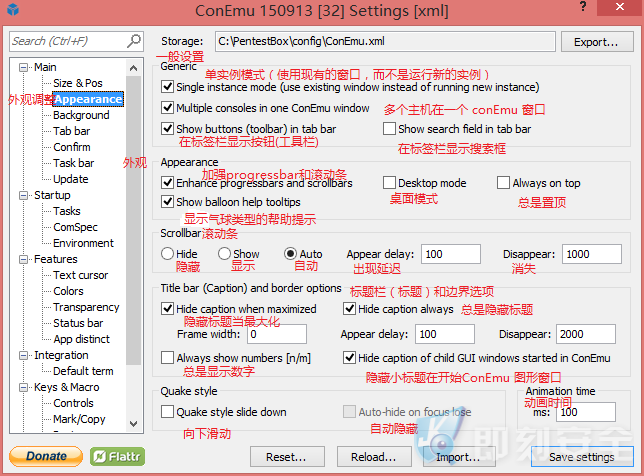Select the Hide scrollbar radio button

167,253
